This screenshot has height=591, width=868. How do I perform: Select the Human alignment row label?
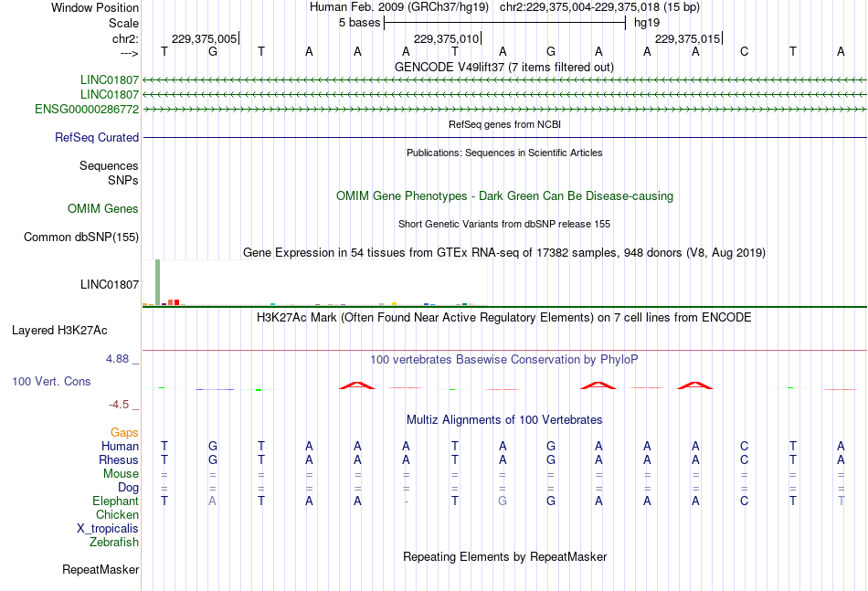point(120,446)
